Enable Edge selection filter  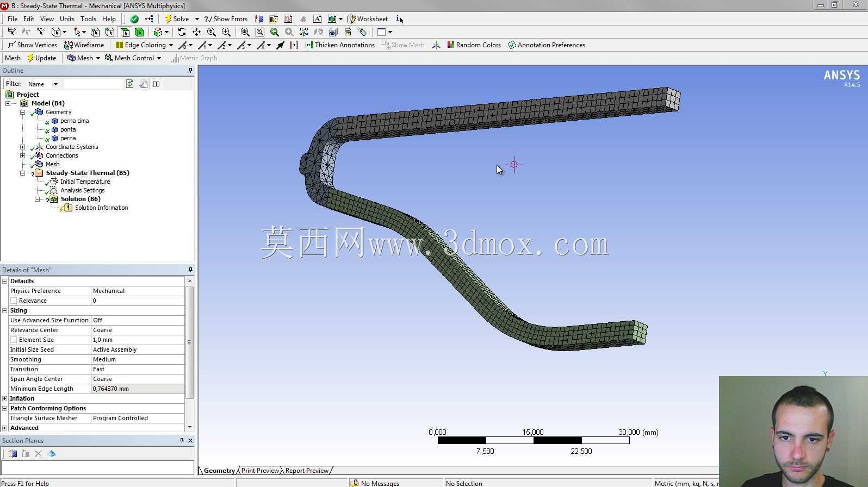point(110,32)
